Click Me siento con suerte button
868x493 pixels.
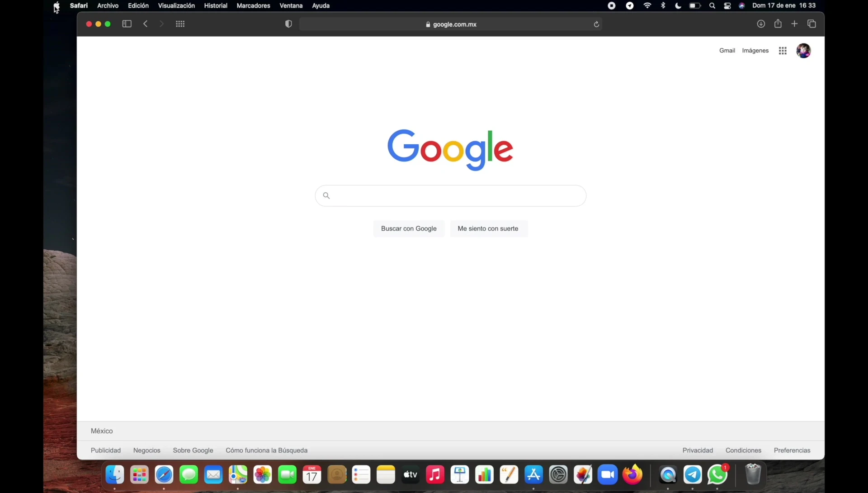pyautogui.click(x=488, y=229)
